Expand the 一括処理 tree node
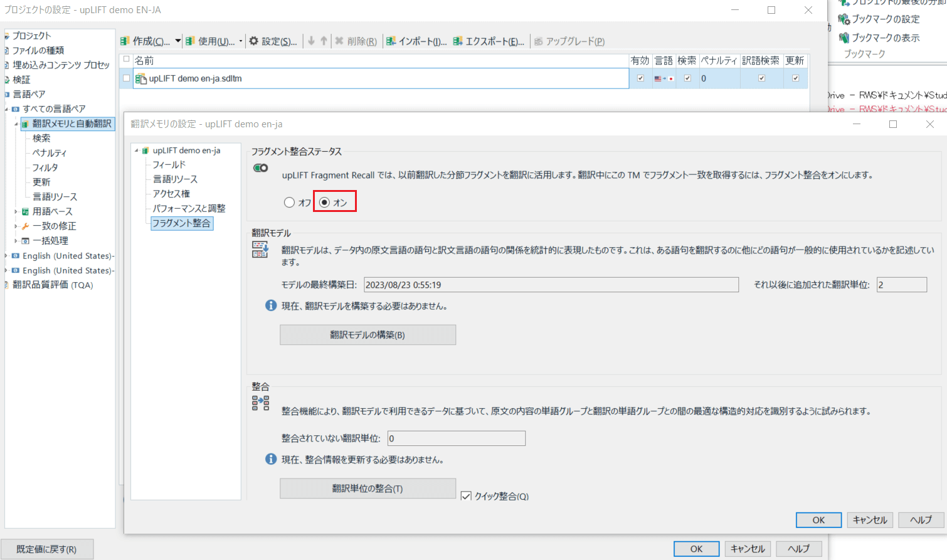Screen dimensions: 947x560 pos(16,241)
